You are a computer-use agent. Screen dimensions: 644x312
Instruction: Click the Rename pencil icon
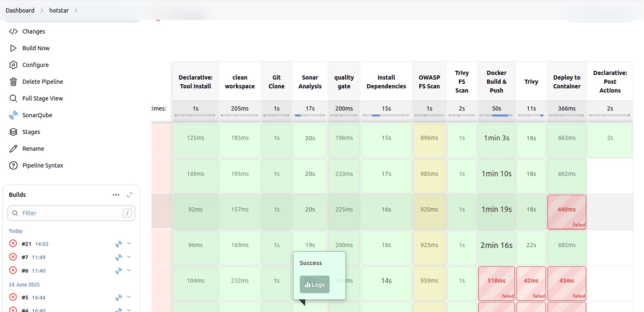click(13, 149)
